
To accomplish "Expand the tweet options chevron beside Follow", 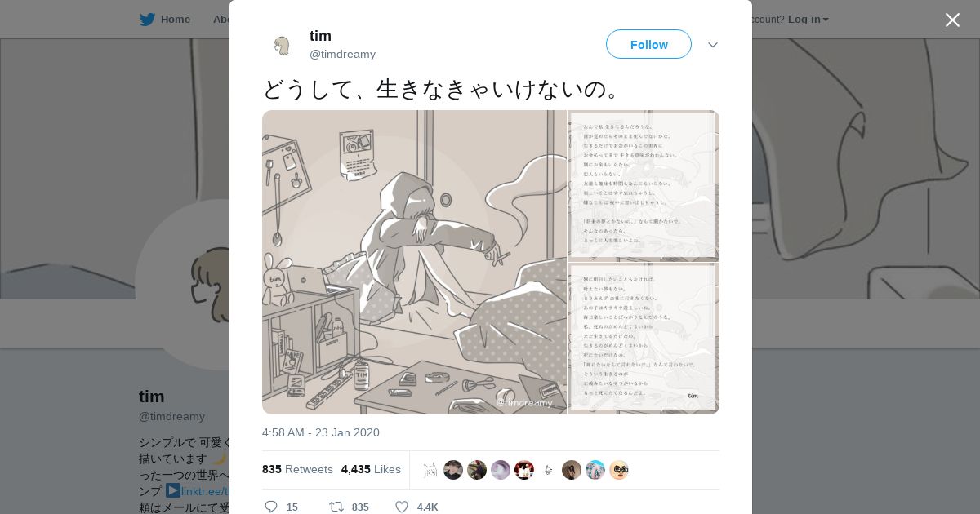I will click(x=713, y=45).
